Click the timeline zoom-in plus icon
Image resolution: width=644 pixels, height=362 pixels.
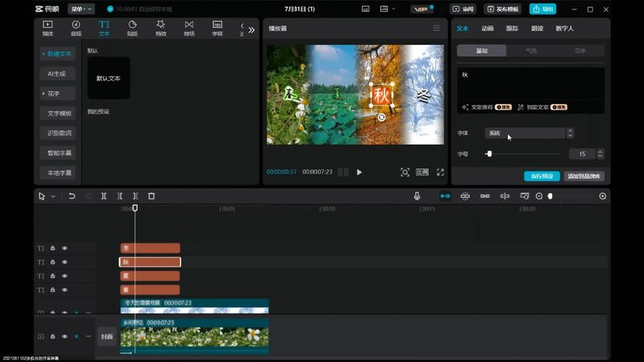[x=602, y=196]
